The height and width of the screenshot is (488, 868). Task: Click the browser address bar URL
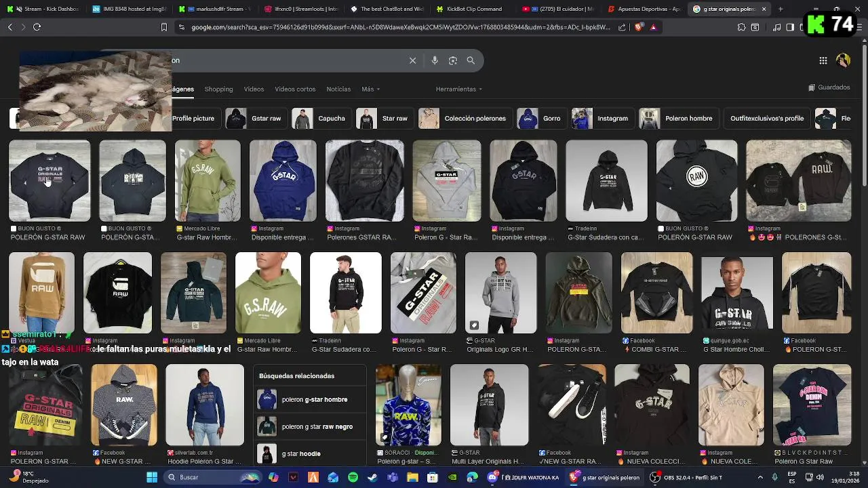pos(400,27)
